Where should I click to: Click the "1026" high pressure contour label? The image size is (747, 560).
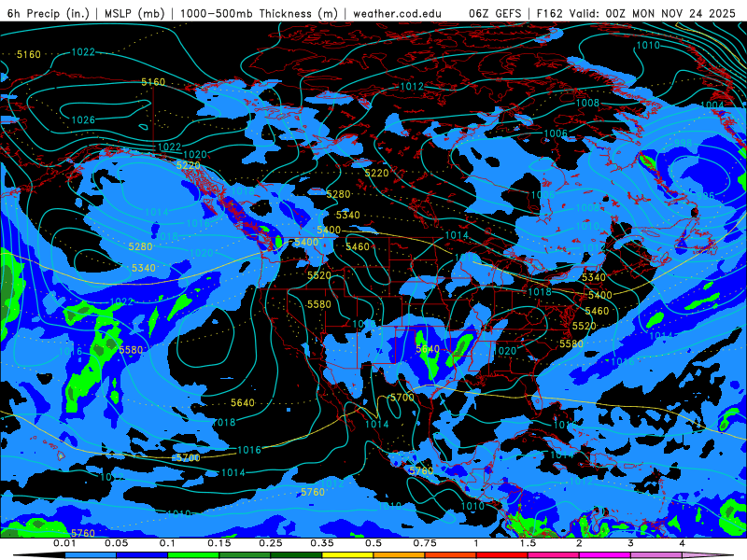tap(83, 120)
